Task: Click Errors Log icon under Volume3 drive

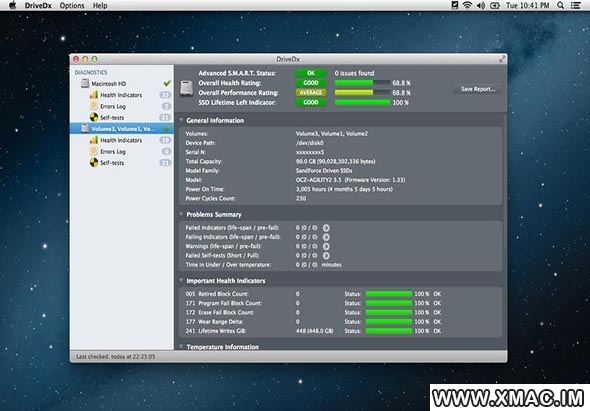Action: tap(94, 151)
